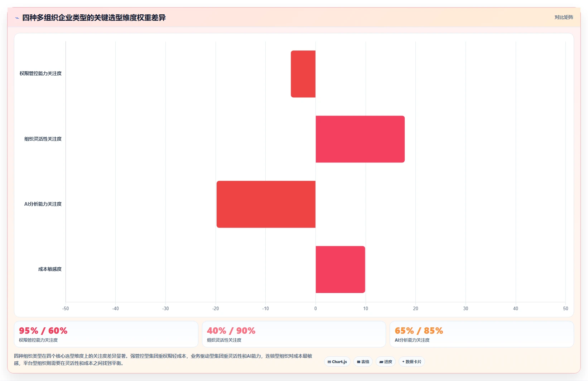Click the 成本敏感度 y-axis label
This screenshot has height=381, width=588.
click(50, 269)
